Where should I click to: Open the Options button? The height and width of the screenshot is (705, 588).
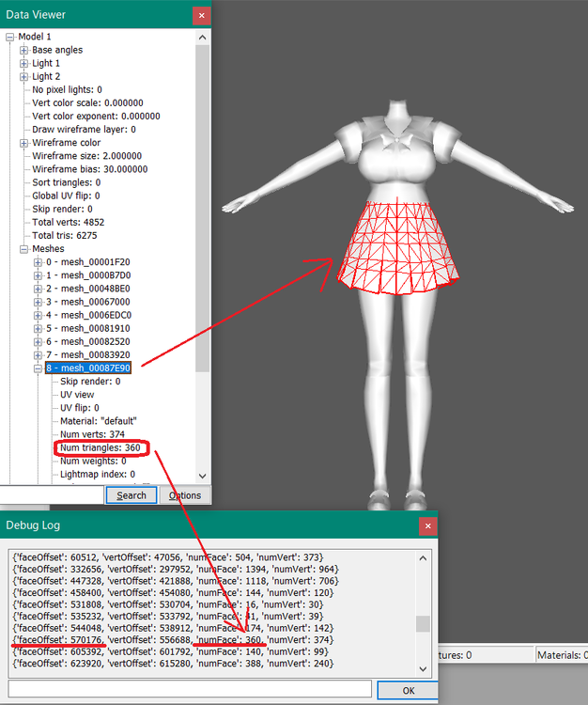185,495
